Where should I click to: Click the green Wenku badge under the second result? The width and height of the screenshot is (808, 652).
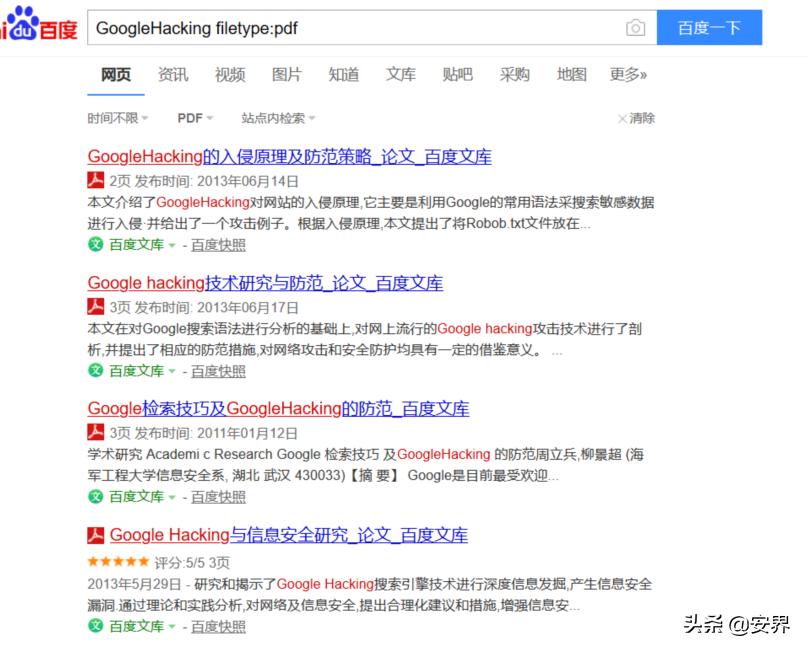pyautogui.click(x=118, y=371)
